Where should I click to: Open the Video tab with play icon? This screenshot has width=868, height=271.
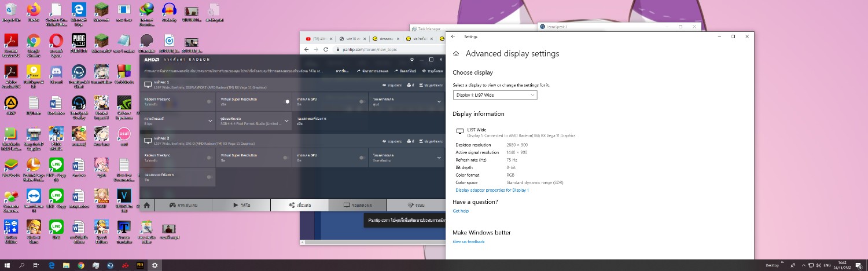[242, 205]
